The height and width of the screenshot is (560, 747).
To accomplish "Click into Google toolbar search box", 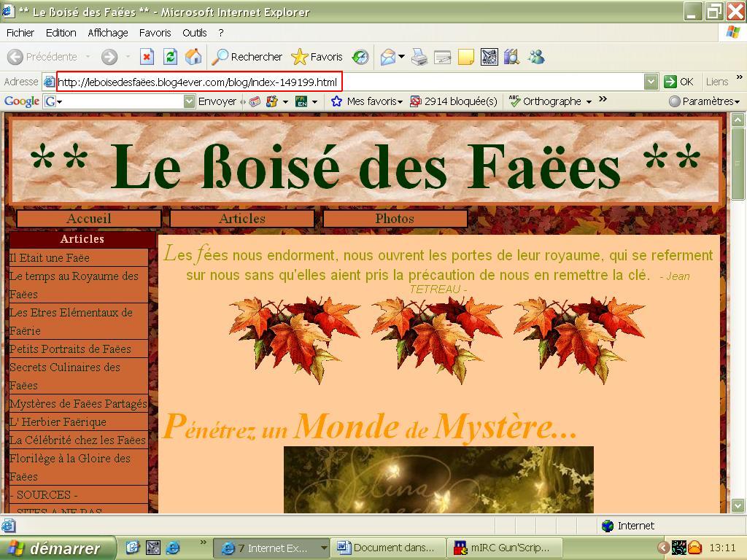I will (123, 101).
